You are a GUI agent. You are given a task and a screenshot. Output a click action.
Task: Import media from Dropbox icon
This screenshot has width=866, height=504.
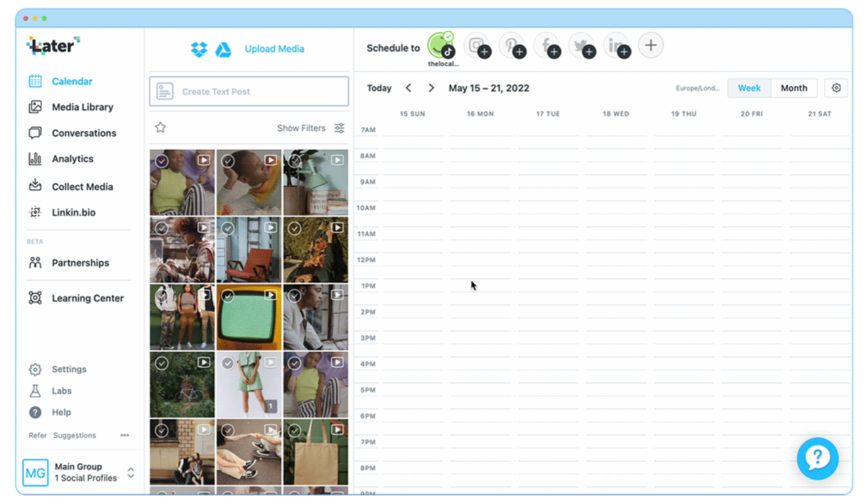199,49
